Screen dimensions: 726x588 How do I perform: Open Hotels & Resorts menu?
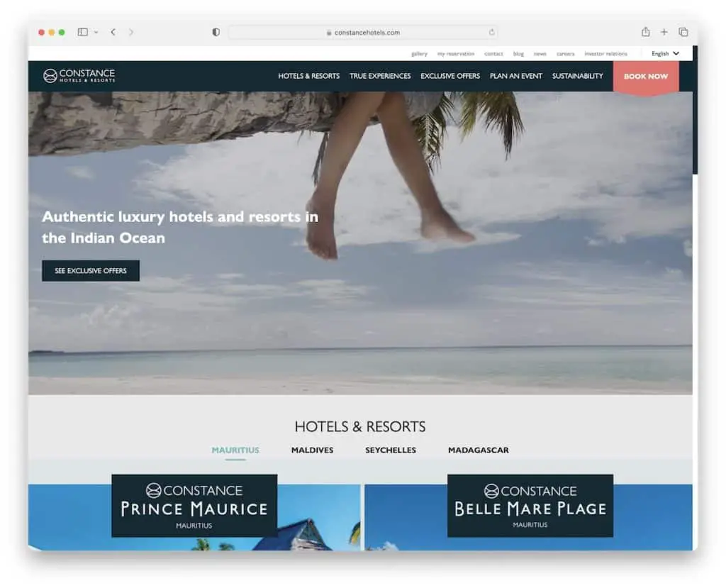click(309, 76)
